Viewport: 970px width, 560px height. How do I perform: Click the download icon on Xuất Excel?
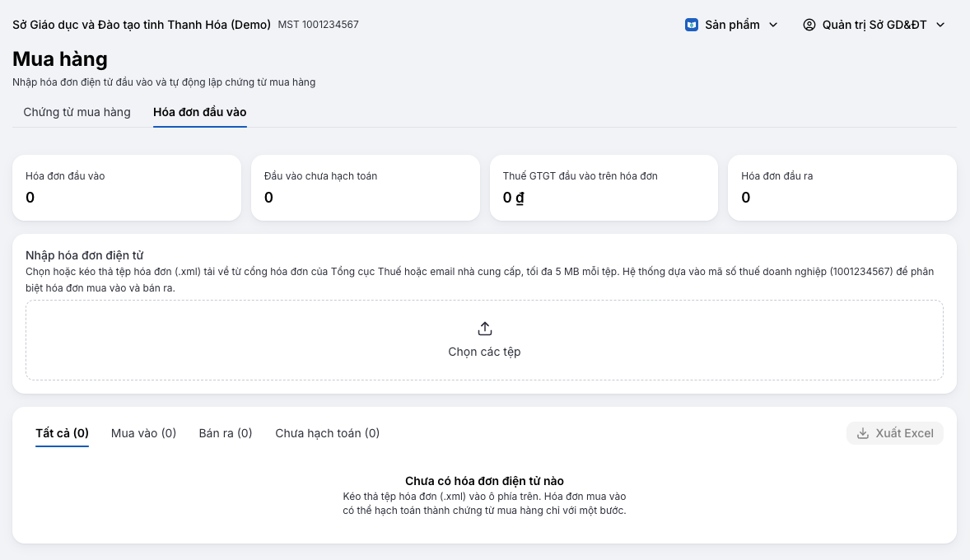point(863,433)
